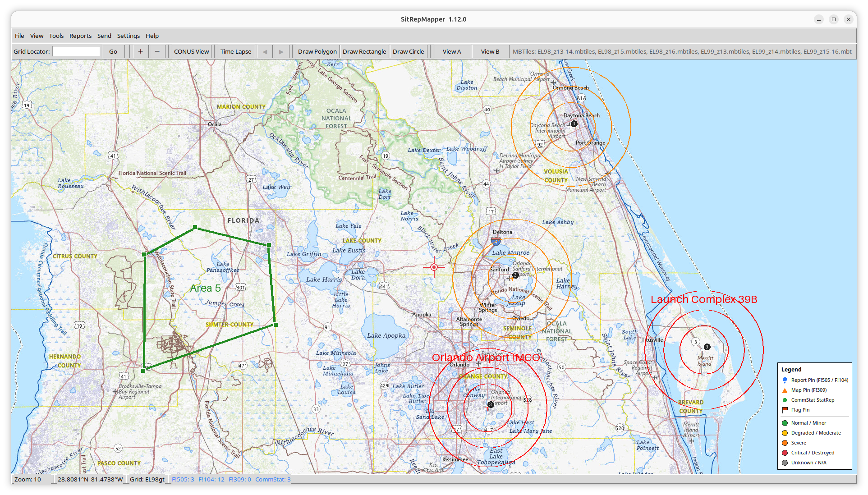Click the CONUS View button
The height and width of the screenshot is (495, 868).
point(191,51)
